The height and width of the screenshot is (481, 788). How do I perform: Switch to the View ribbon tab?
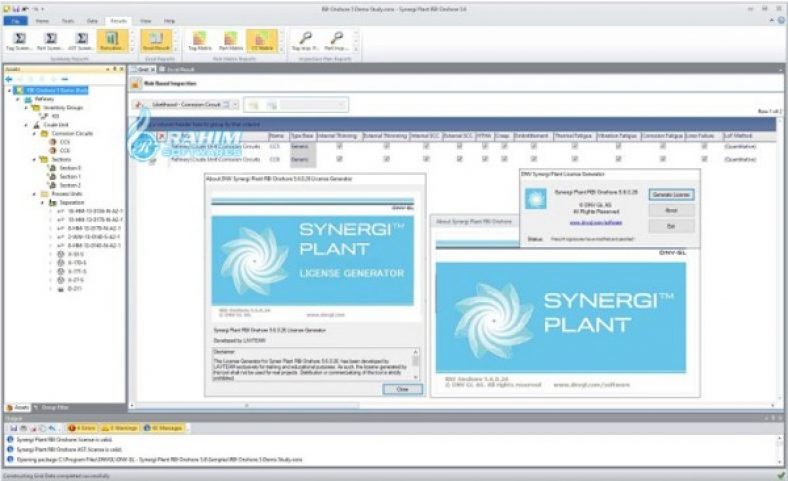[x=146, y=21]
